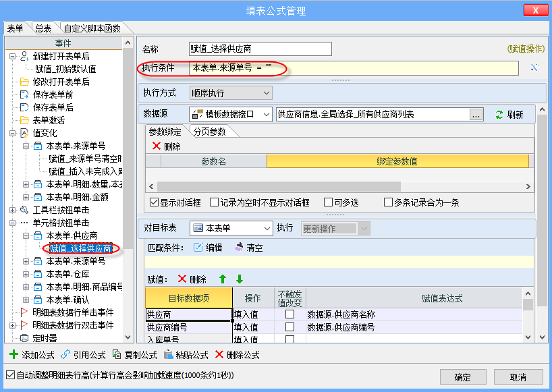Expand the 明细表数据行双击事件 node
The height and width of the screenshot is (392, 552).
coord(12,325)
